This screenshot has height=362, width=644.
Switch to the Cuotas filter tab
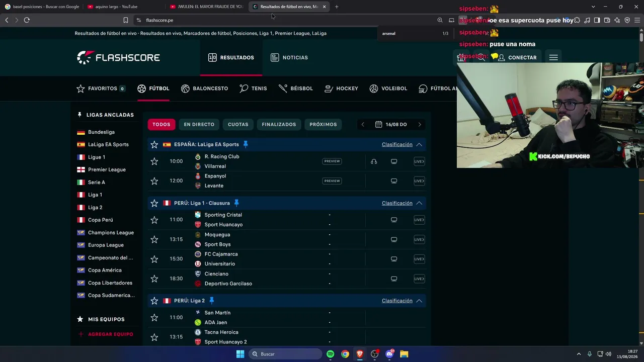238,124
